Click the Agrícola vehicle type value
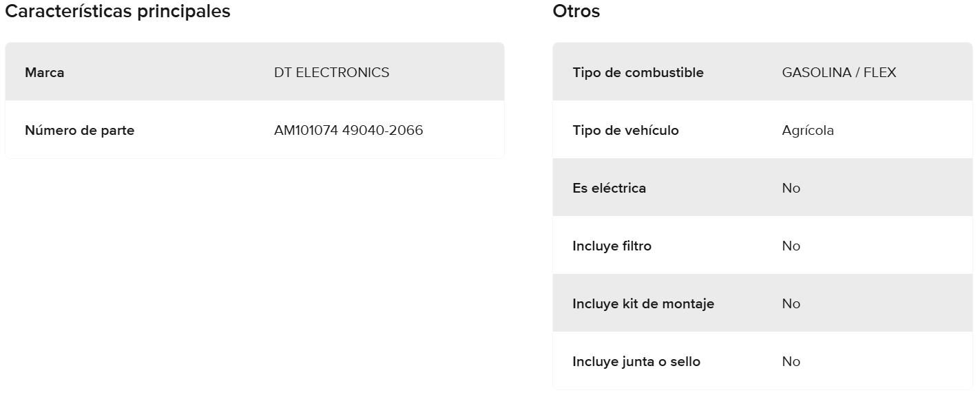This screenshot has width=980, height=397. (808, 130)
